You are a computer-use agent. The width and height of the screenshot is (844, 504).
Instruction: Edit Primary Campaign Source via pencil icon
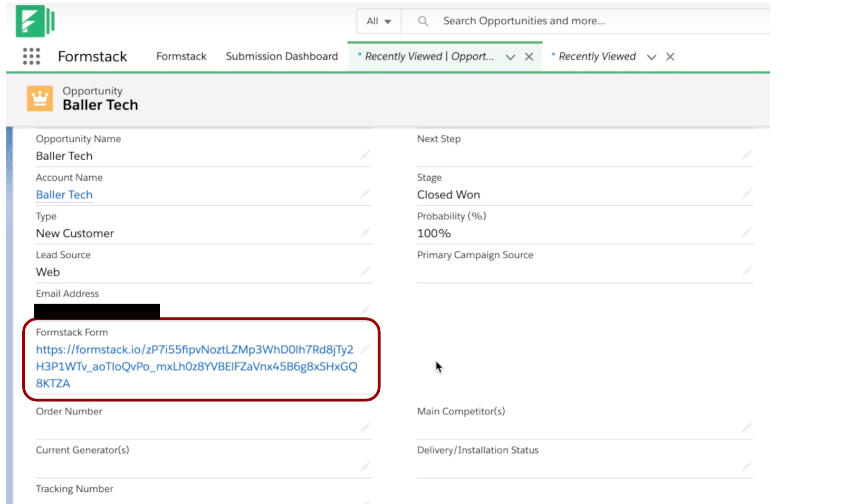tap(746, 271)
